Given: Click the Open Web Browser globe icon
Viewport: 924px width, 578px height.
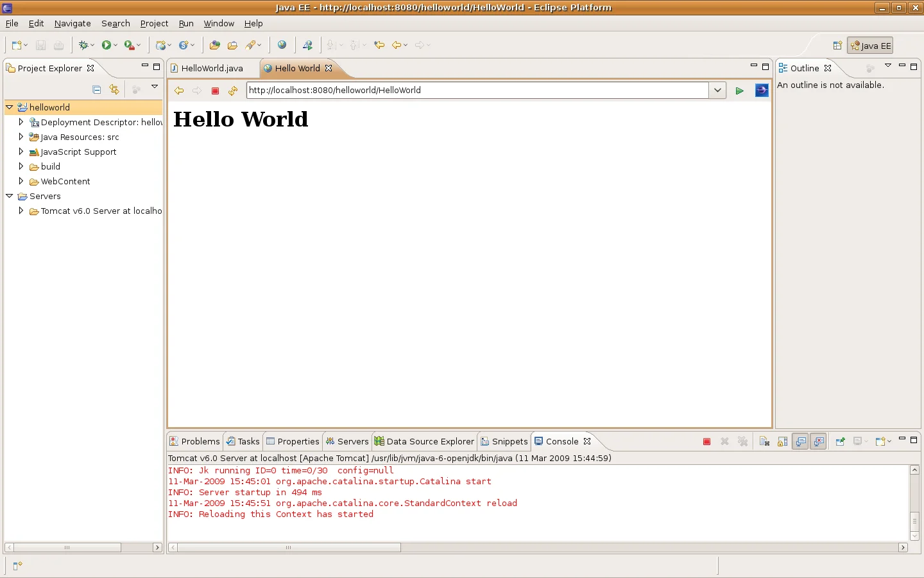Looking at the screenshot, I should click(x=282, y=45).
